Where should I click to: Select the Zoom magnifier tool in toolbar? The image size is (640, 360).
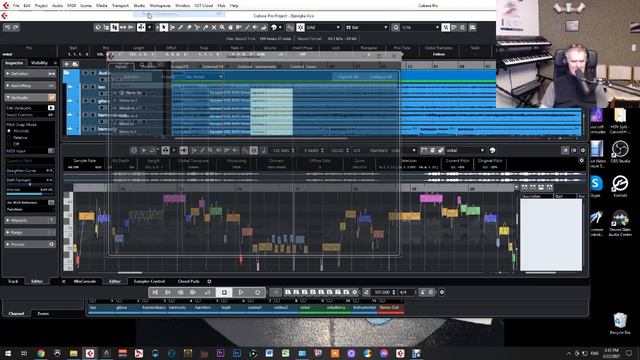click(222, 27)
